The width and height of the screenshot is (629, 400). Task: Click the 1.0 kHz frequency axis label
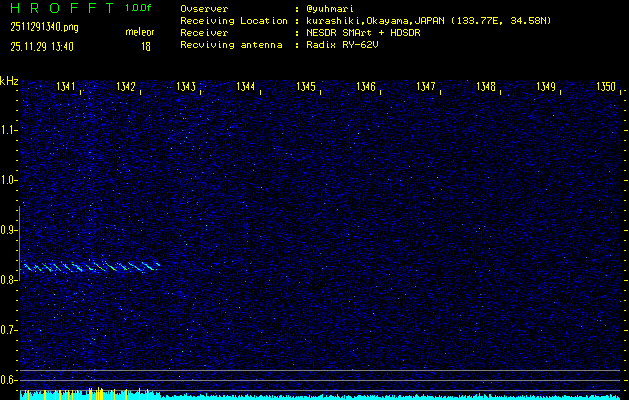(x=9, y=180)
